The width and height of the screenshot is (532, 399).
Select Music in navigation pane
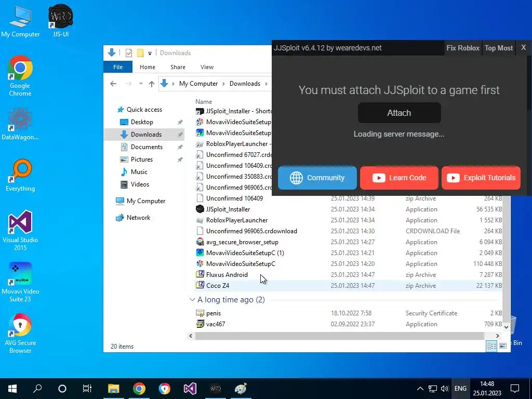(x=139, y=171)
